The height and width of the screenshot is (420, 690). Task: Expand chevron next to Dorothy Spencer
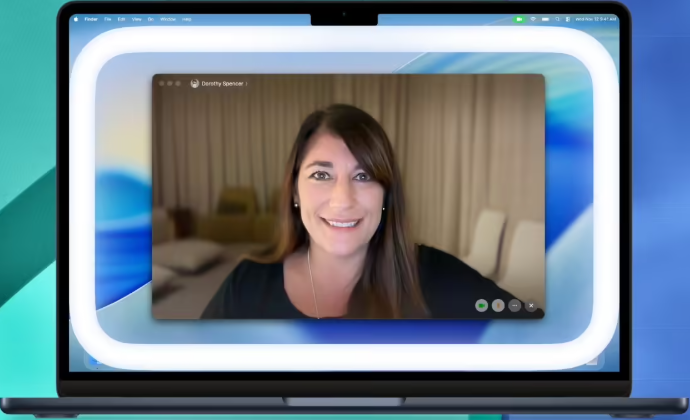tap(246, 84)
